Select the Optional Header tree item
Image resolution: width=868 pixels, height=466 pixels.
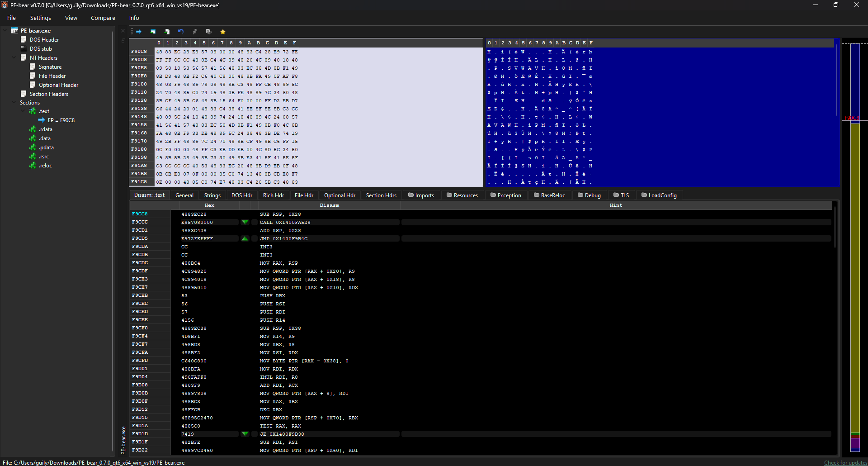coord(58,85)
